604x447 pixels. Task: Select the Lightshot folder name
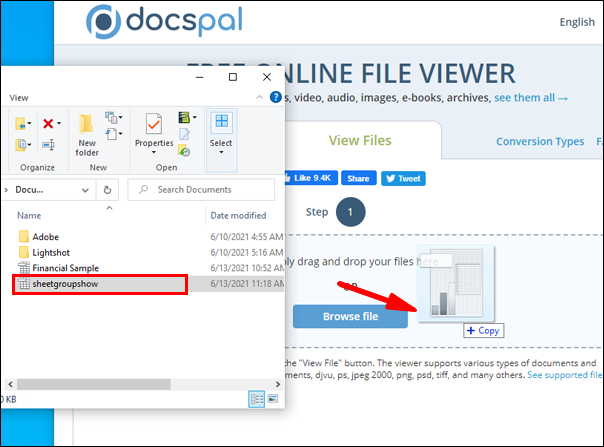pos(51,253)
